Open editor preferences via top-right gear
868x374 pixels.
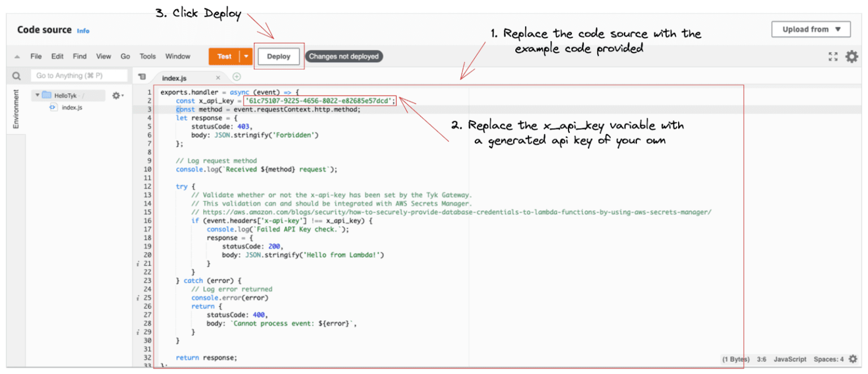[853, 56]
